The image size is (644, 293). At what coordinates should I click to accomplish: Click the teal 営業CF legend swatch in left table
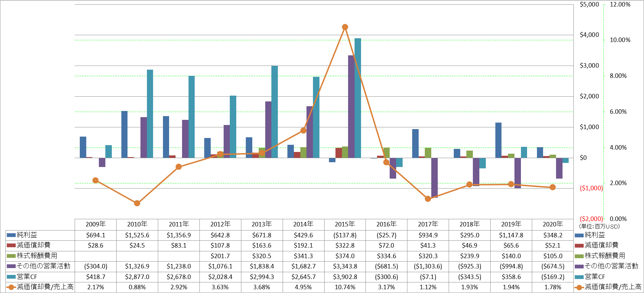click(x=11, y=277)
